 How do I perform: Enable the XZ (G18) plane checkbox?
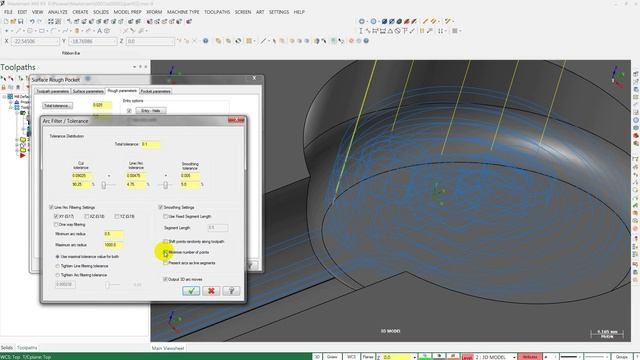[x=87, y=216]
